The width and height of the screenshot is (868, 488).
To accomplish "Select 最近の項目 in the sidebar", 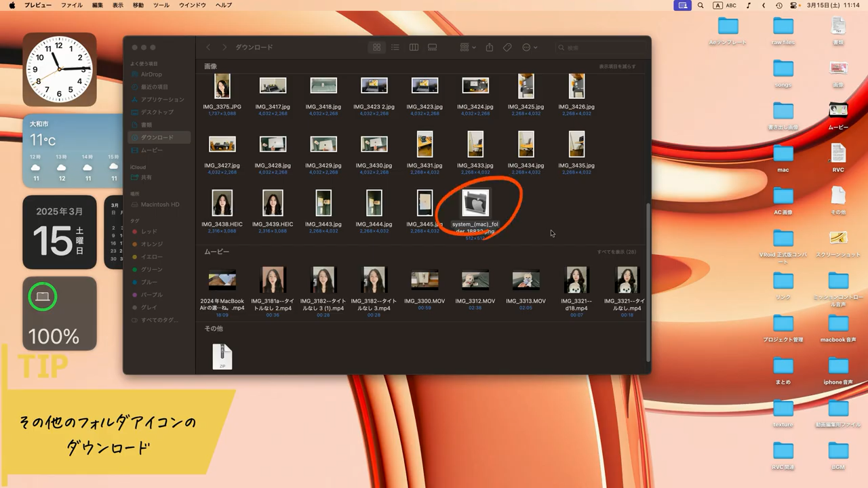I will click(x=155, y=87).
